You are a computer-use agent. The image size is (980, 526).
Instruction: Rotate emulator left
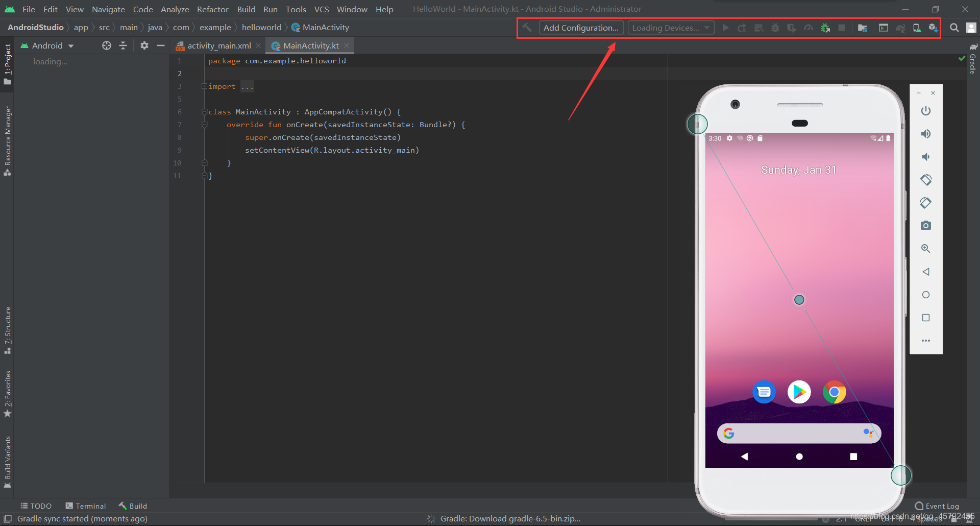[926, 180]
